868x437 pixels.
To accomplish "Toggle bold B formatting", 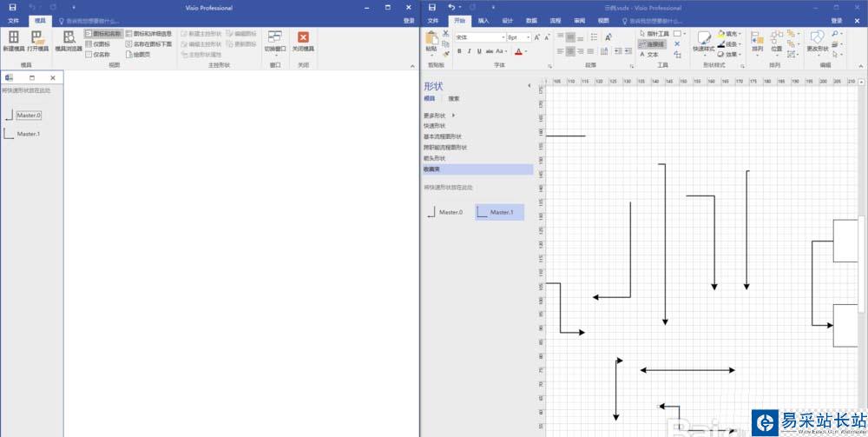I will 459,51.
